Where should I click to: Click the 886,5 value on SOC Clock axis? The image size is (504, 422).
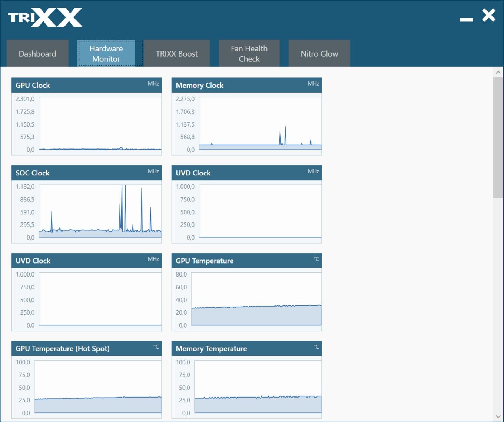click(x=27, y=199)
